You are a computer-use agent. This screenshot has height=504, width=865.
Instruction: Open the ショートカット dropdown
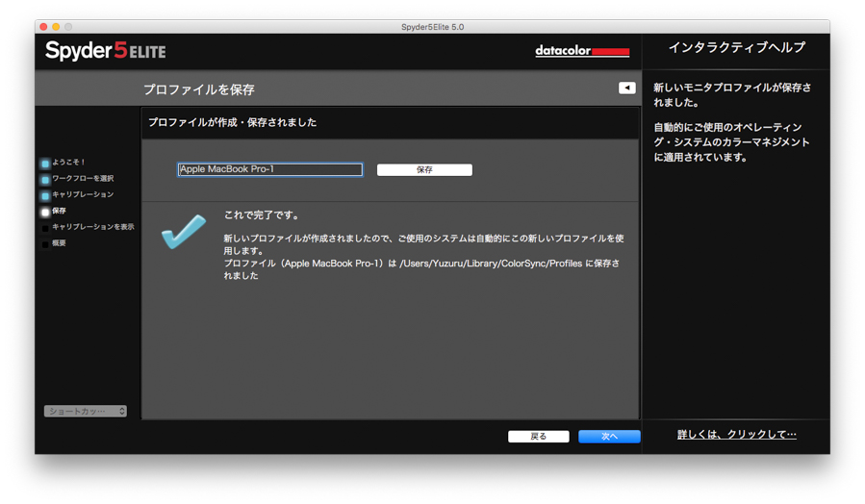pos(86,411)
